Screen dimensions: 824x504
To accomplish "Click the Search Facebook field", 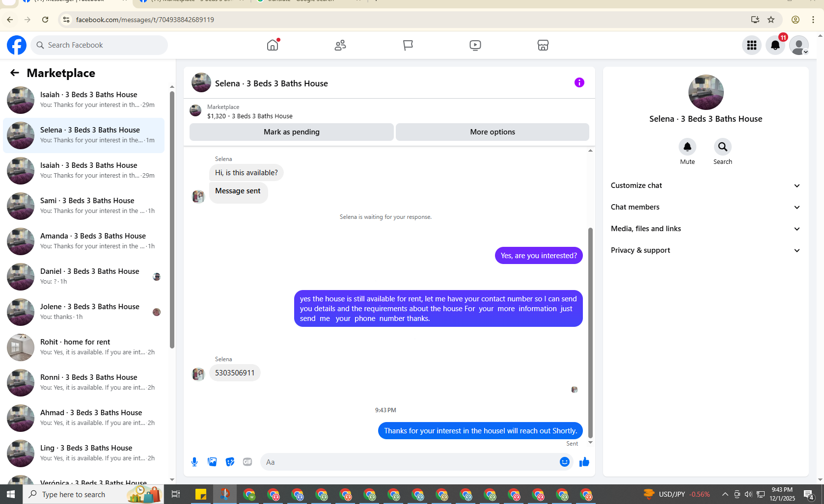I will 99,45.
